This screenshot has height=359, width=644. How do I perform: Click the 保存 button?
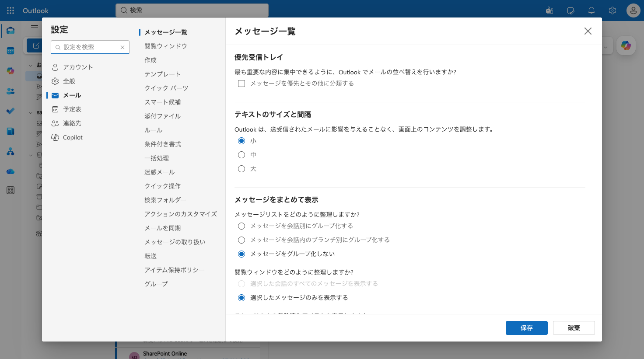point(527,328)
